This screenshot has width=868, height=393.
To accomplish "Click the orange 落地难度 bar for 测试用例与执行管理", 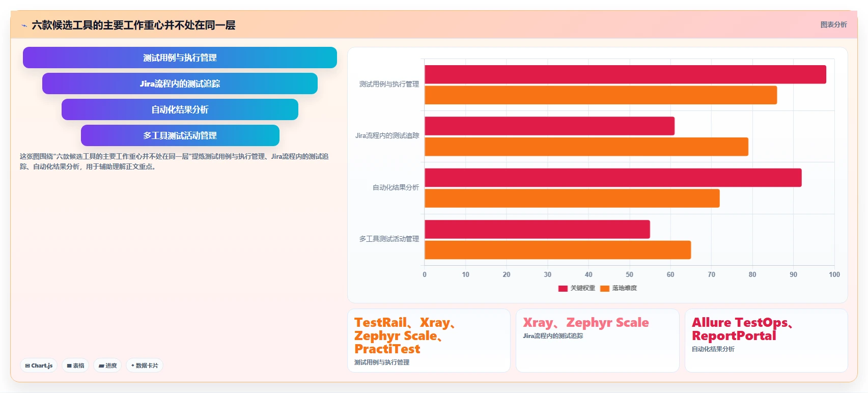I will tap(601, 95).
